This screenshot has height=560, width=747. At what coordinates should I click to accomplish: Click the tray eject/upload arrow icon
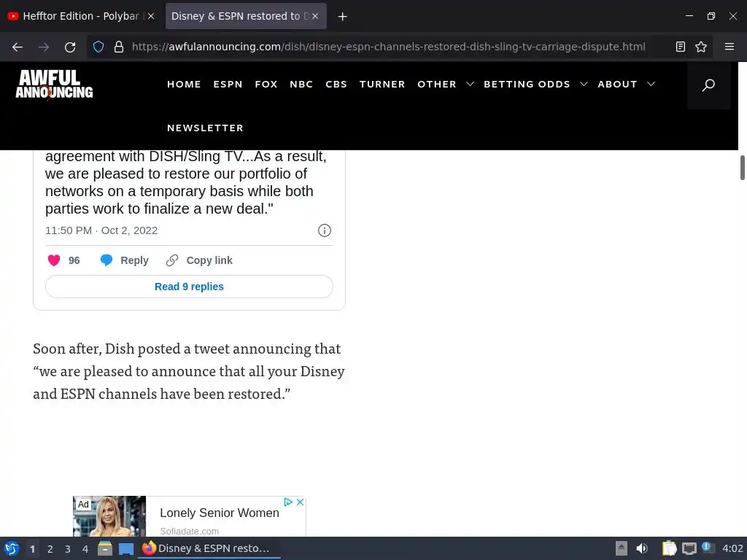tap(622, 548)
